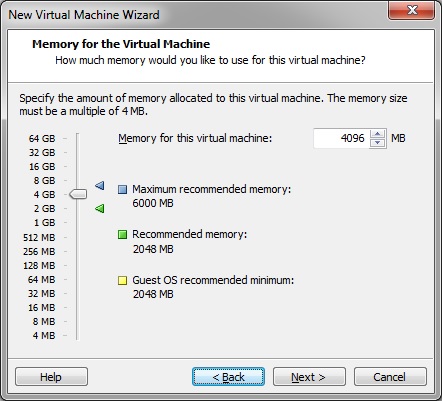443x401 pixels.
Task: Click the blue Maximum recommended memory square
Action: click(123, 189)
